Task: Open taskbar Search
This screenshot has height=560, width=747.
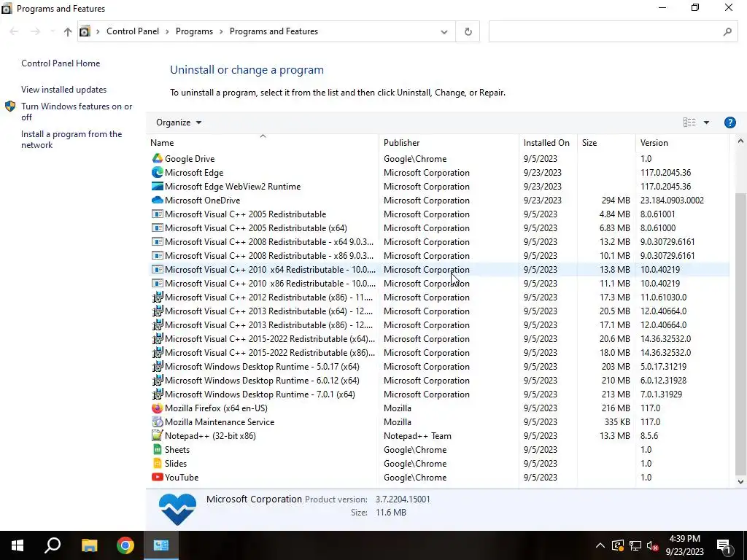Action: coord(53,545)
